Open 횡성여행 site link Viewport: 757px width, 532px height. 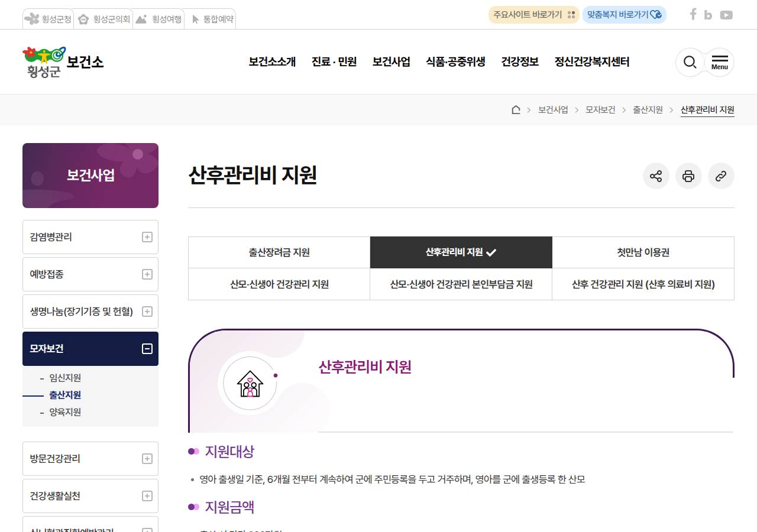[x=158, y=19]
